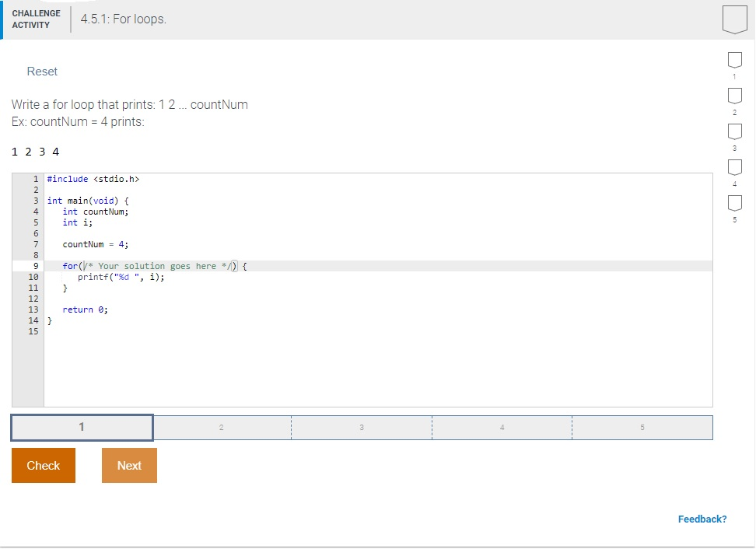Click the Reset link

click(42, 71)
